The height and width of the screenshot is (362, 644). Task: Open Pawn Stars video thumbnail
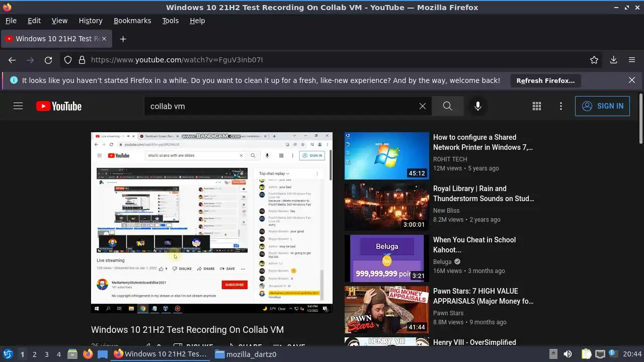[387, 310]
